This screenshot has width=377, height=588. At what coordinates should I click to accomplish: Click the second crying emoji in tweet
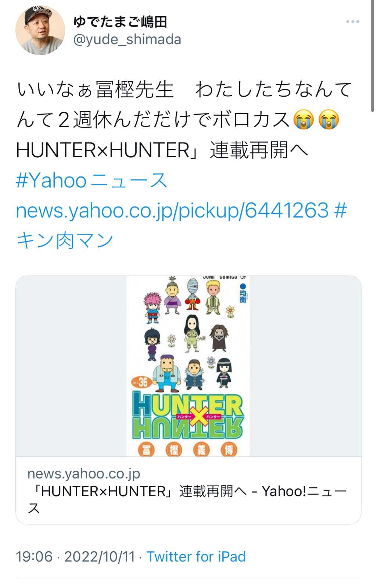[329, 120]
